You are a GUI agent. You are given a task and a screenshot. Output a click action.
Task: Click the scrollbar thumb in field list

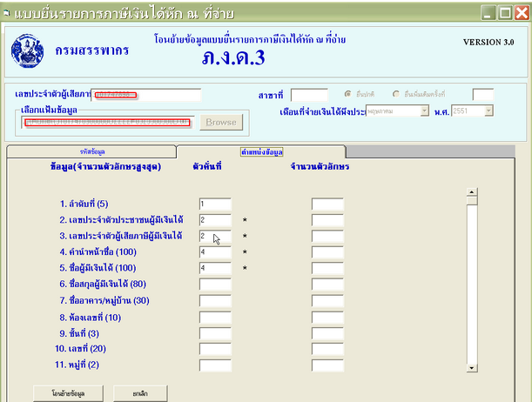pyautogui.click(x=472, y=201)
